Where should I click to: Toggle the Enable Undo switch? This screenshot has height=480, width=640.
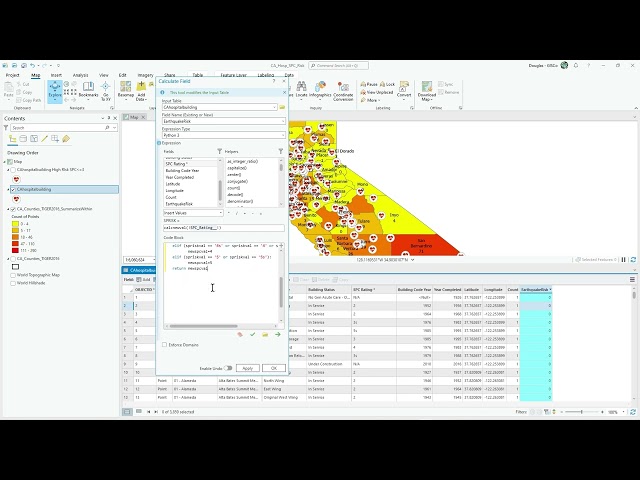[x=228, y=368]
